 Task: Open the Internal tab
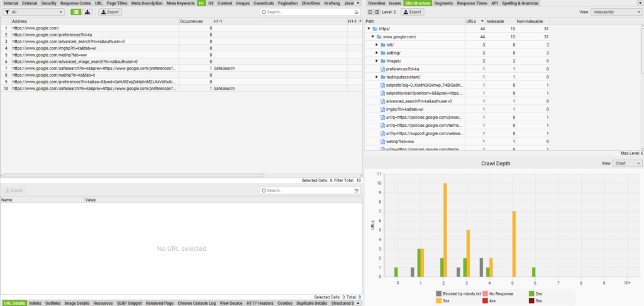[11, 3]
